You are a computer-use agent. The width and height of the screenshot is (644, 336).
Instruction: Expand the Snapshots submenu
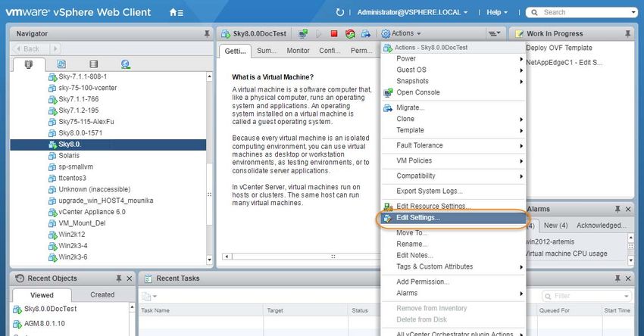pyautogui.click(x=412, y=81)
